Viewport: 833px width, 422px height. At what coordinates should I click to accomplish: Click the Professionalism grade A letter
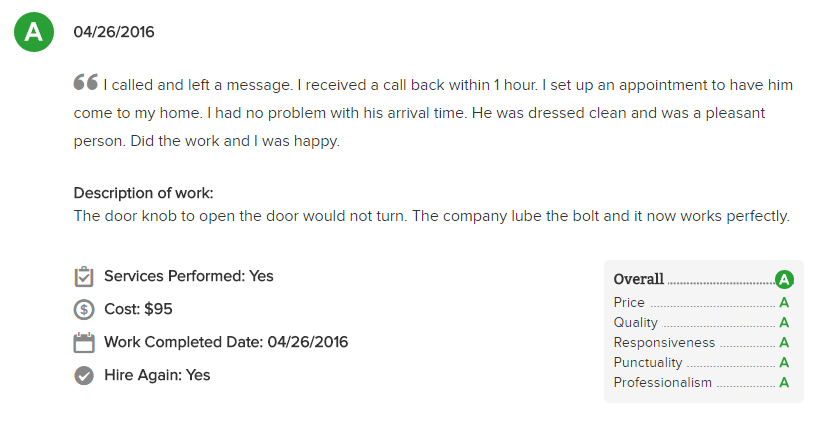[784, 383]
